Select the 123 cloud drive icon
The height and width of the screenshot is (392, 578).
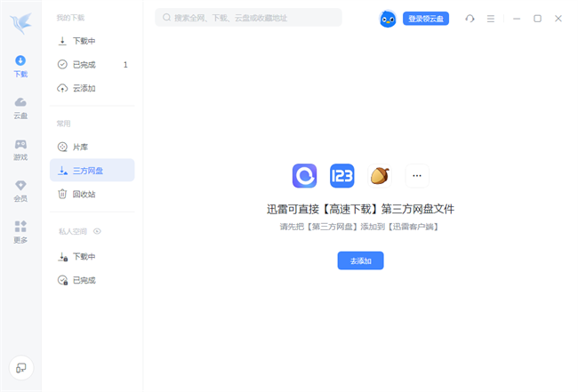pos(342,175)
